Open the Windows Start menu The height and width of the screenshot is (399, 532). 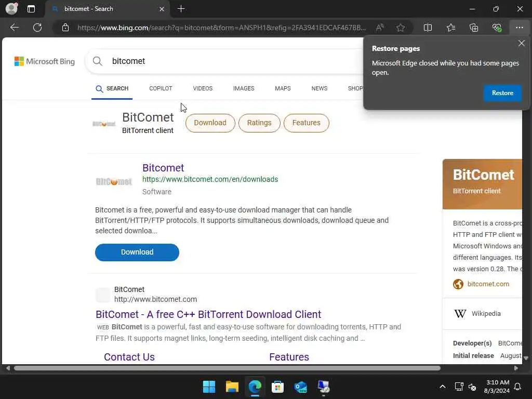(x=209, y=387)
